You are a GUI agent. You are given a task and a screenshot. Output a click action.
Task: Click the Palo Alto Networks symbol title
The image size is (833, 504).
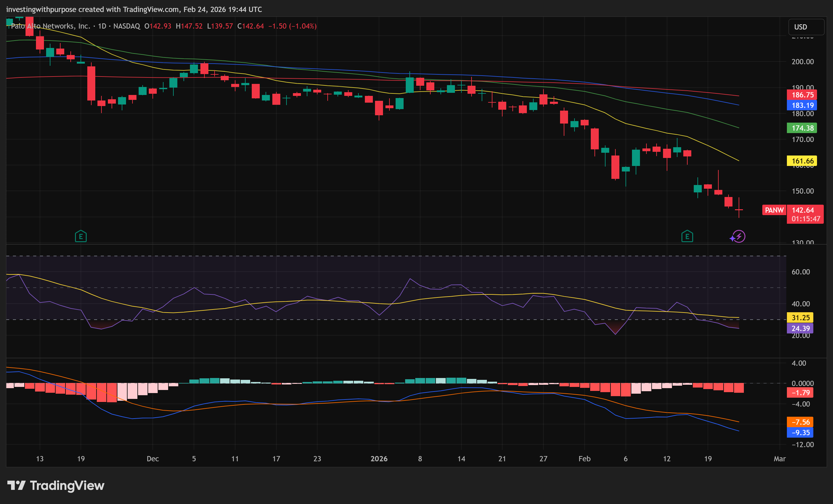(50, 26)
